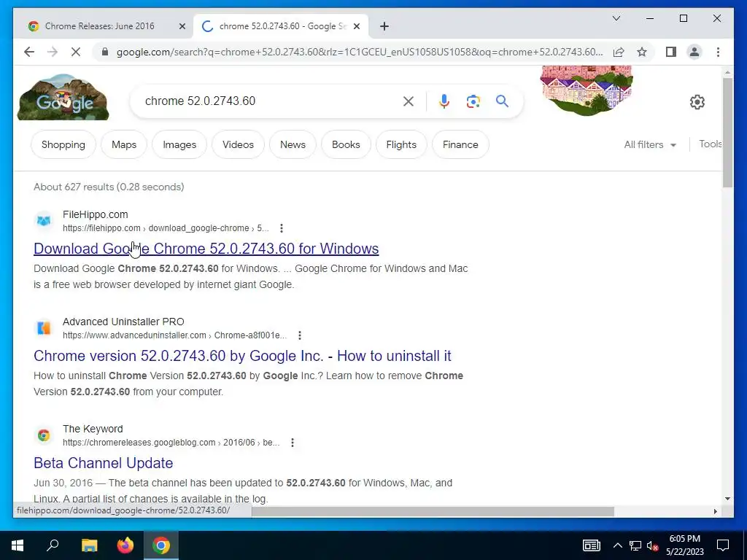Screen dimensions: 747x560
Task: Open the Google doodle logo
Action: pos(63,98)
